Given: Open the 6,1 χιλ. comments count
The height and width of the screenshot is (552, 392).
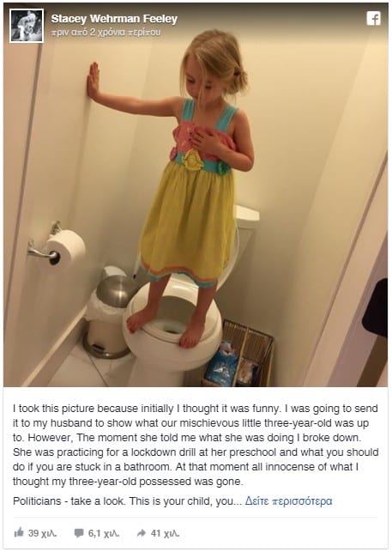Looking at the screenshot, I should coord(104,533).
